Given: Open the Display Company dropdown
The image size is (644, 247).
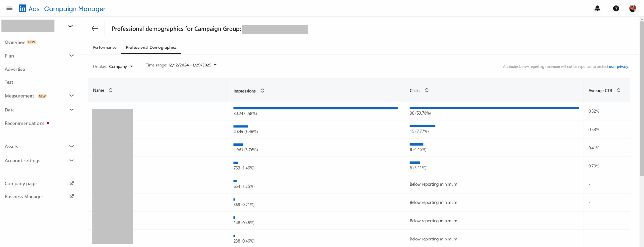Looking at the screenshot, I should pos(121,66).
